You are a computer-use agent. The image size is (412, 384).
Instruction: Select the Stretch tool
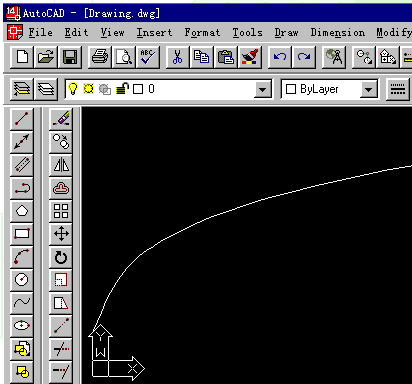click(x=61, y=303)
